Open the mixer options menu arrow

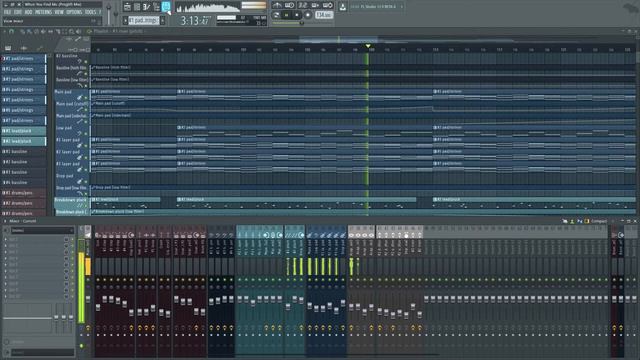click(x=5, y=221)
